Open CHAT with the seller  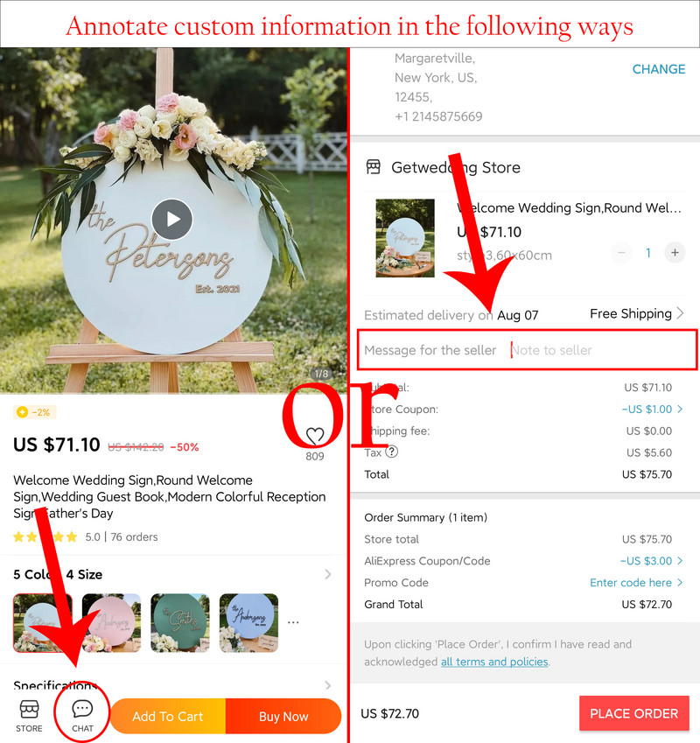click(x=82, y=716)
